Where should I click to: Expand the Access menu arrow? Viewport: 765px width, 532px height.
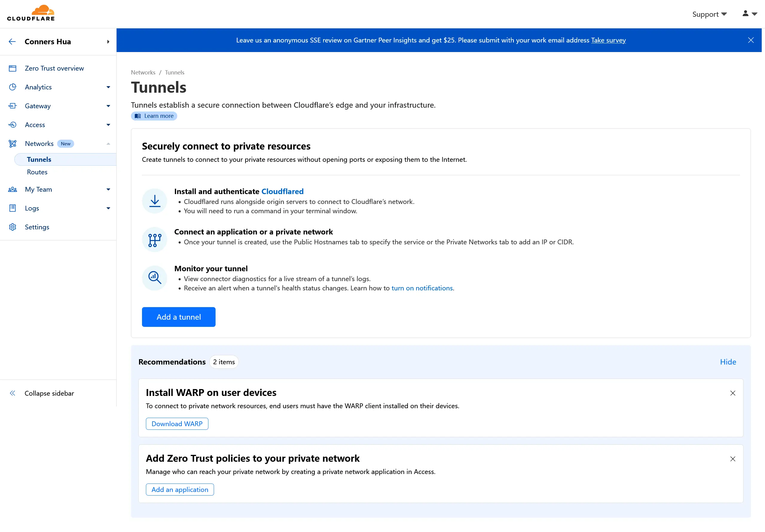point(108,125)
